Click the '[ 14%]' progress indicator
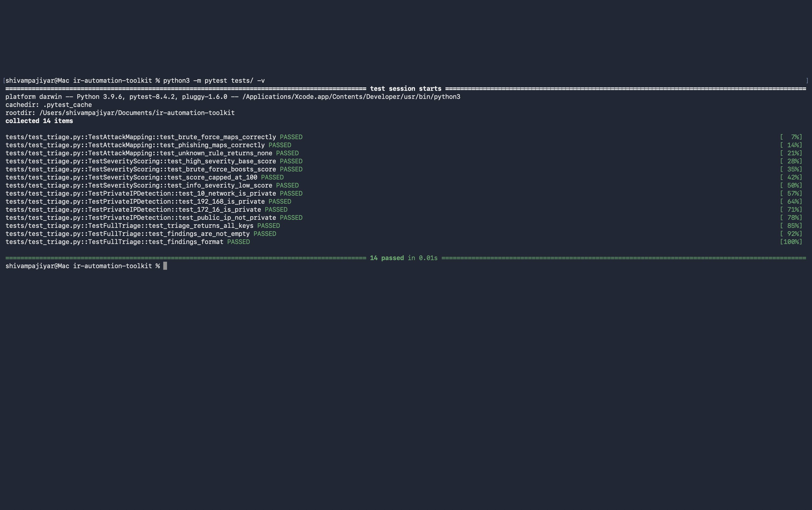 [791, 145]
